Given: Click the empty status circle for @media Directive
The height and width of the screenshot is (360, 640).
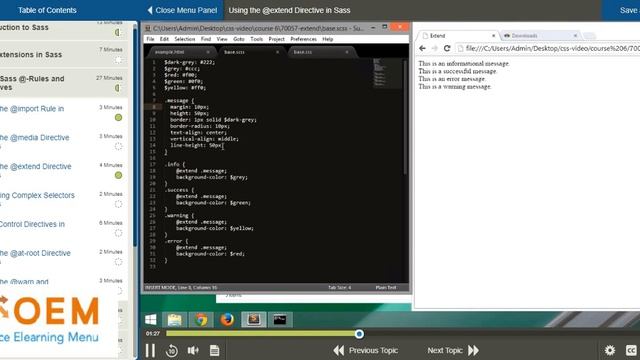Looking at the screenshot, I should click(x=118, y=147).
